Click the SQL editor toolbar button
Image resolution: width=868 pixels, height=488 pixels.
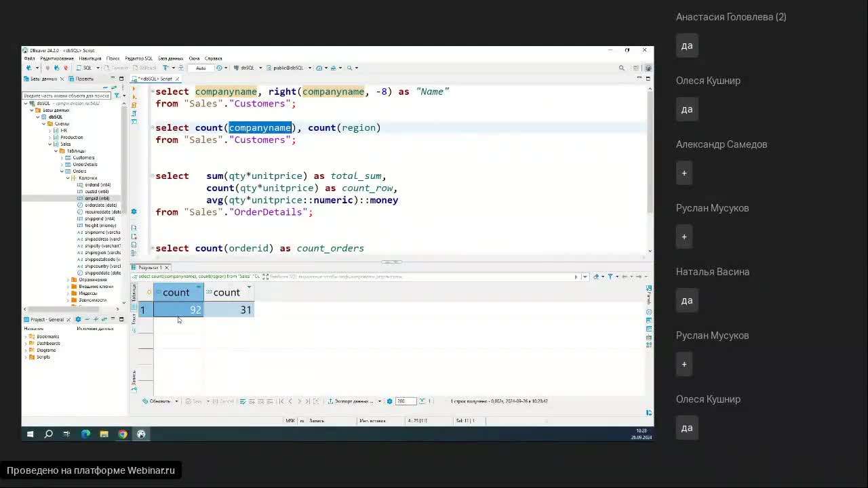[x=85, y=68]
